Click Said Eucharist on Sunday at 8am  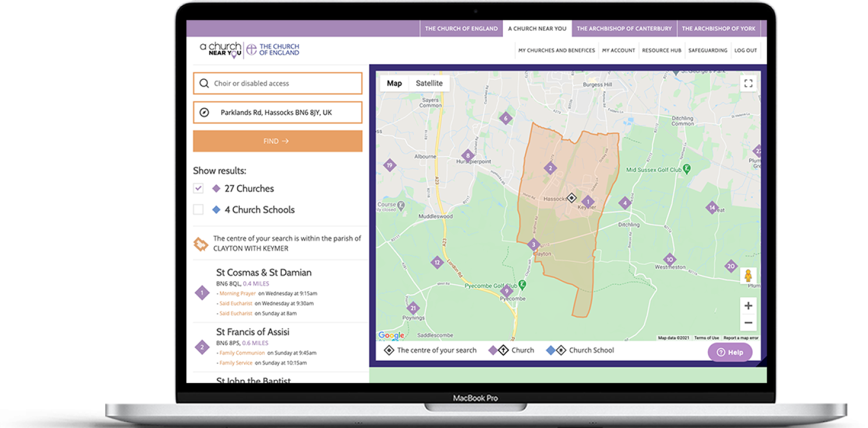[236, 313]
